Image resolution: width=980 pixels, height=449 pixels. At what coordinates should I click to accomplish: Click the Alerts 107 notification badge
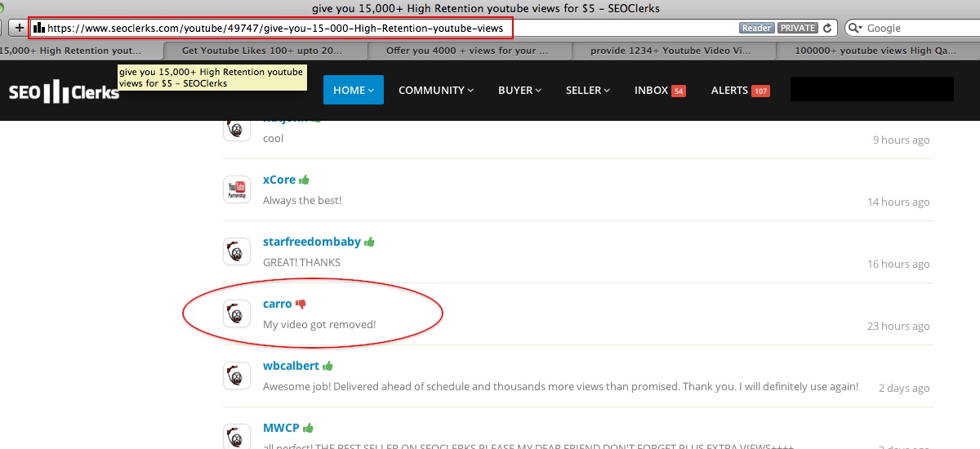click(x=760, y=91)
